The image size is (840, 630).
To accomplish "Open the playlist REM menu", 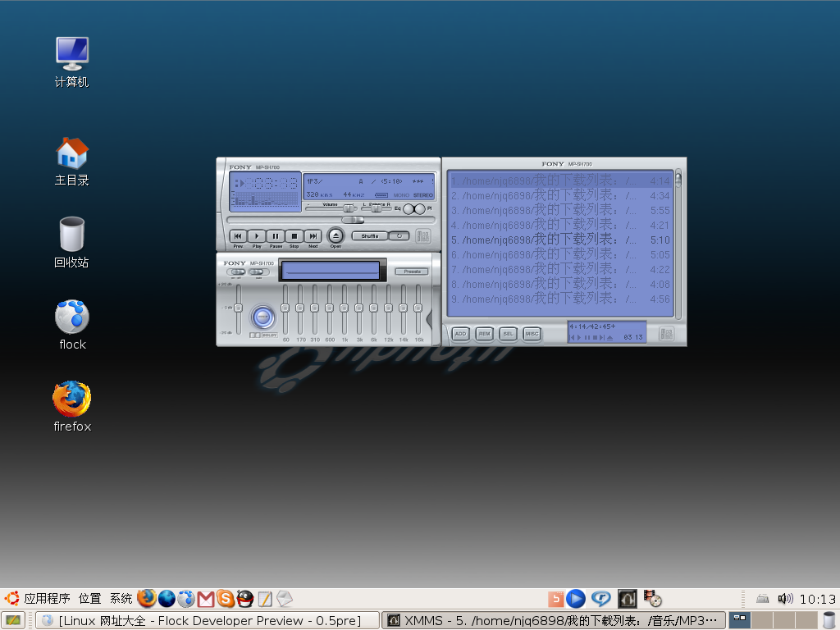I will [x=484, y=334].
